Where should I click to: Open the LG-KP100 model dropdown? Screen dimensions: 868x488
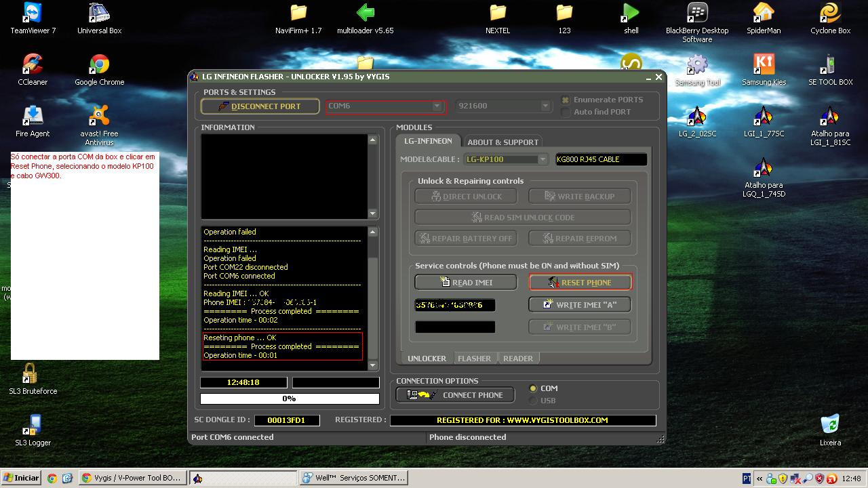(x=542, y=160)
